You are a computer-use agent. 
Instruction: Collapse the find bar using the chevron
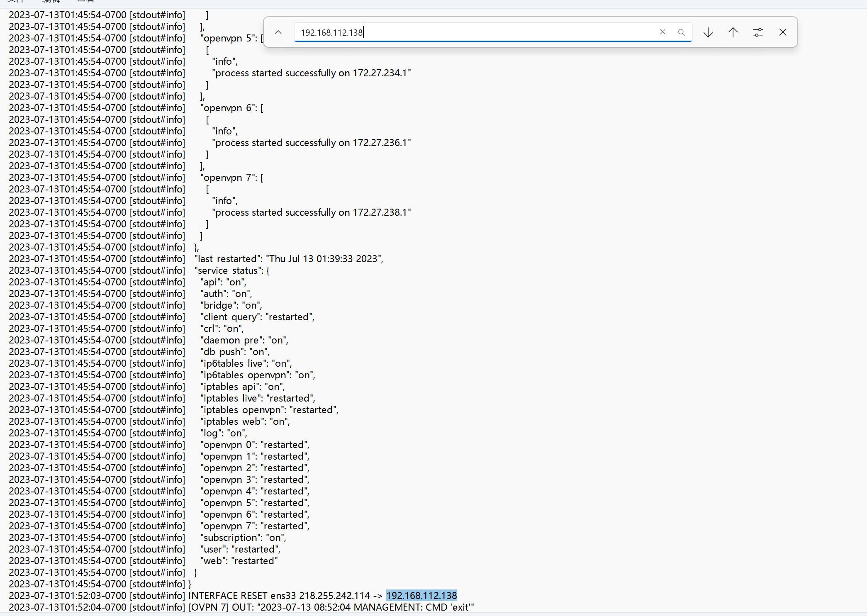(278, 32)
